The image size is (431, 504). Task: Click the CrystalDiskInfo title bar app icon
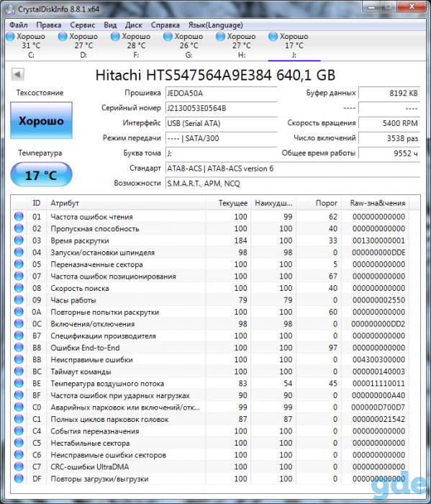(10, 9)
